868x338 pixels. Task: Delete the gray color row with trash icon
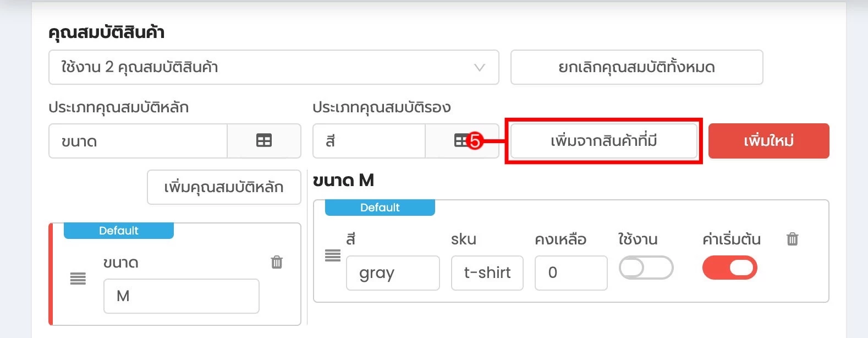[792, 239]
